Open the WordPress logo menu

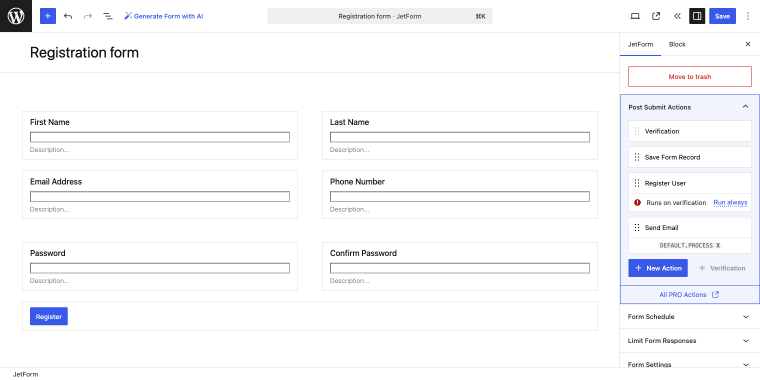coord(16,16)
